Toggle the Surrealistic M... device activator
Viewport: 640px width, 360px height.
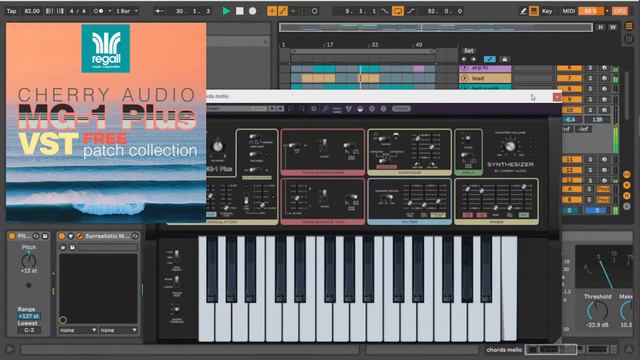click(x=62, y=236)
